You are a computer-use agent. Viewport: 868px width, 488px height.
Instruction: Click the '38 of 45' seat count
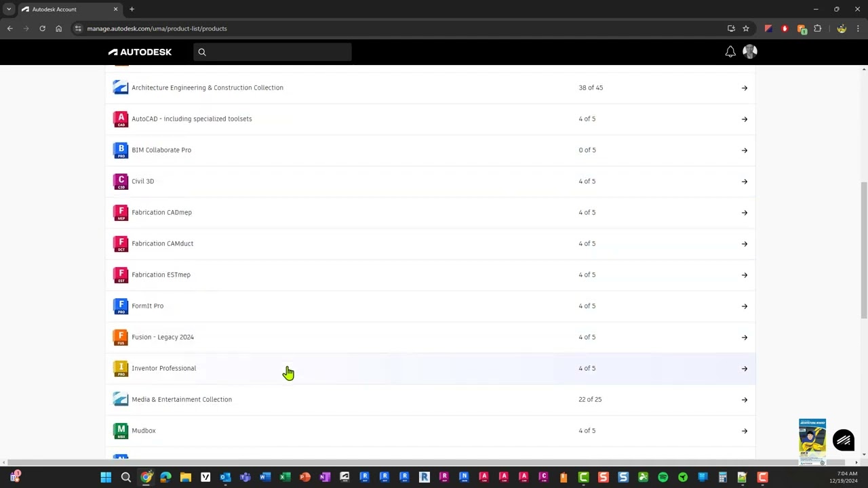point(591,87)
